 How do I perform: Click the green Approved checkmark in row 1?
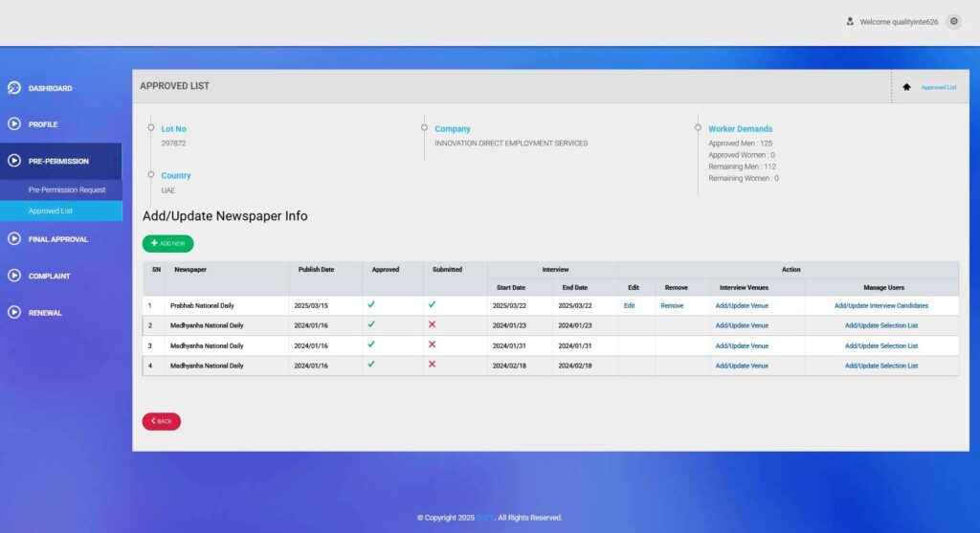(x=371, y=304)
